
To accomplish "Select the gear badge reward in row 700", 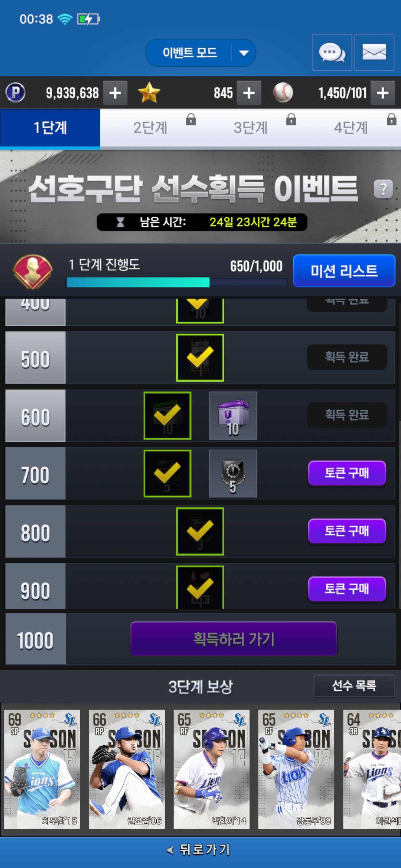I will [x=233, y=474].
